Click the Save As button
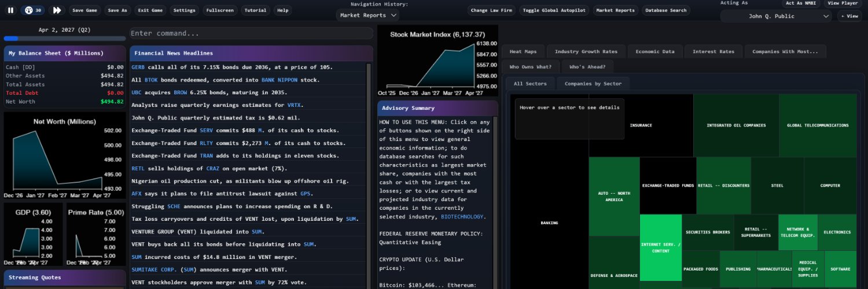The image size is (868, 289). 117,10
